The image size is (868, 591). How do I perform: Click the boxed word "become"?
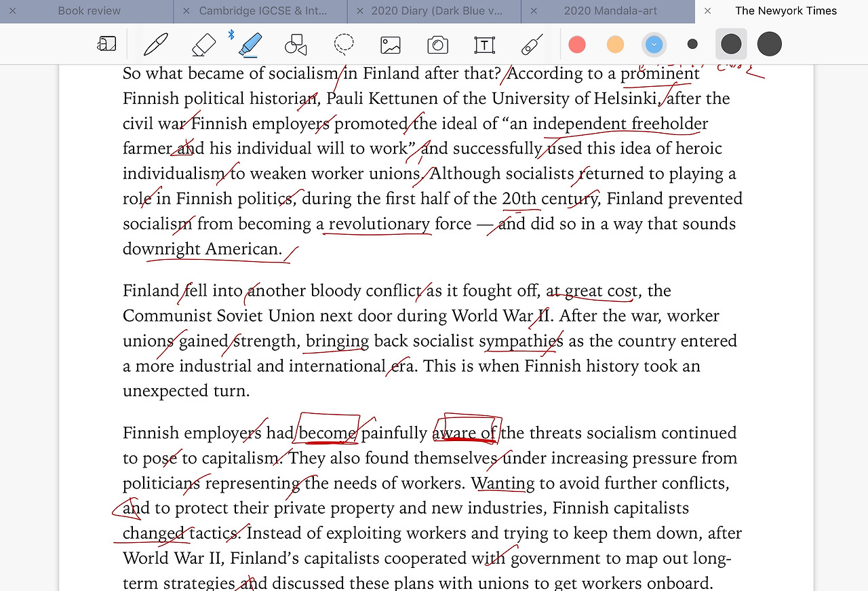(328, 433)
